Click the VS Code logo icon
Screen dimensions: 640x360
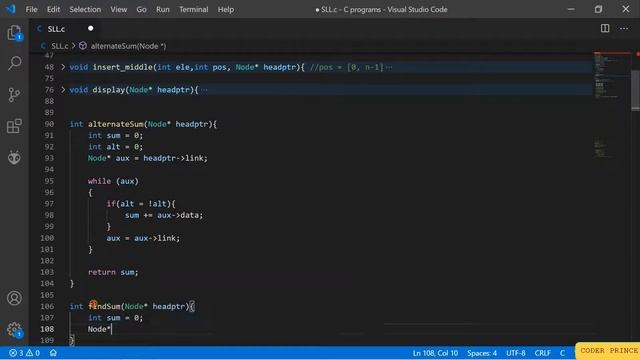11,9
